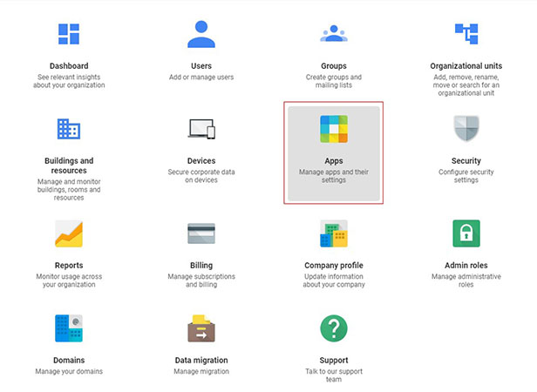This screenshot has height=392, width=537.
Task: Click the Buildings and resources icon
Action: pos(69,129)
